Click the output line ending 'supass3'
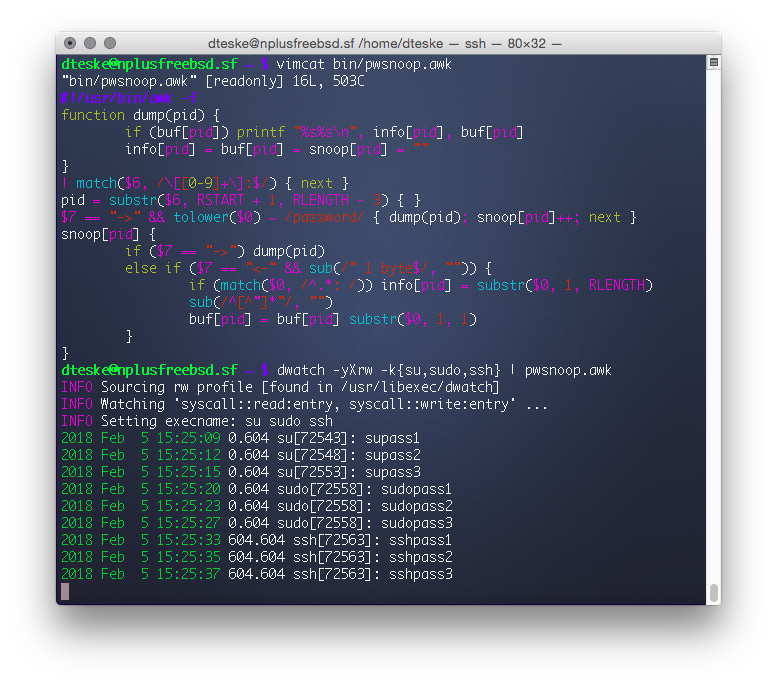Image resolution: width=777 pixels, height=685 pixels. pyautogui.click(x=241, y=472)
